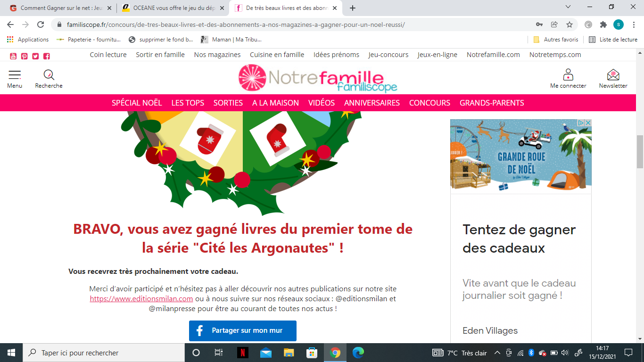Reload the page in Chrome

click(41, 25)
